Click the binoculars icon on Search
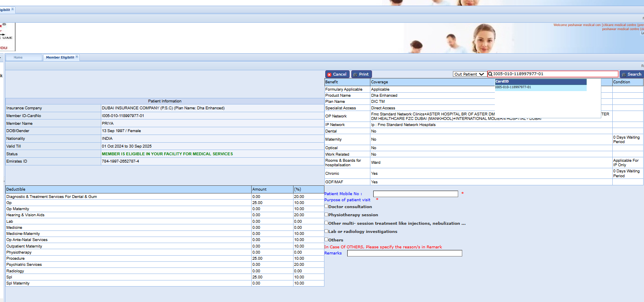Viewport: 644px width, 302px height. [624, 75]
